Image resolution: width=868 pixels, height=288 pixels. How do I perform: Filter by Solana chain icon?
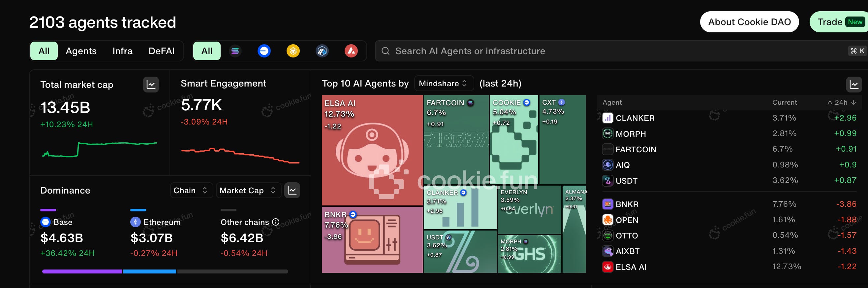pos(235,51)
